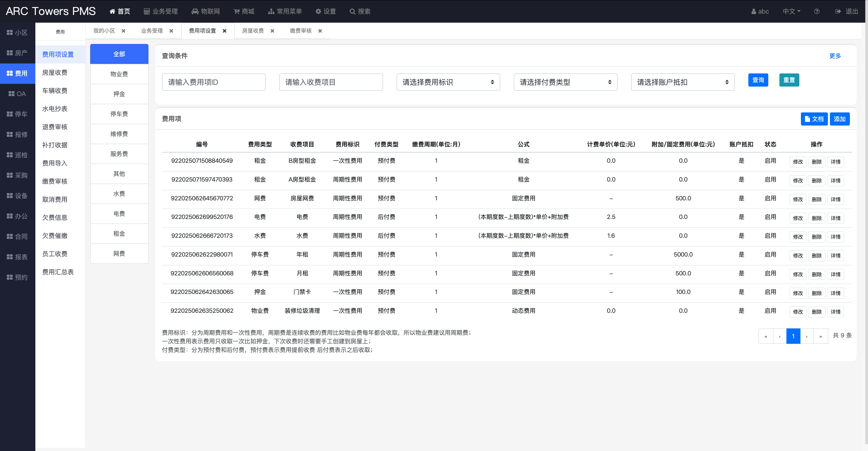Expand the 请选择费用标识 dropdown

pos(448,82)
